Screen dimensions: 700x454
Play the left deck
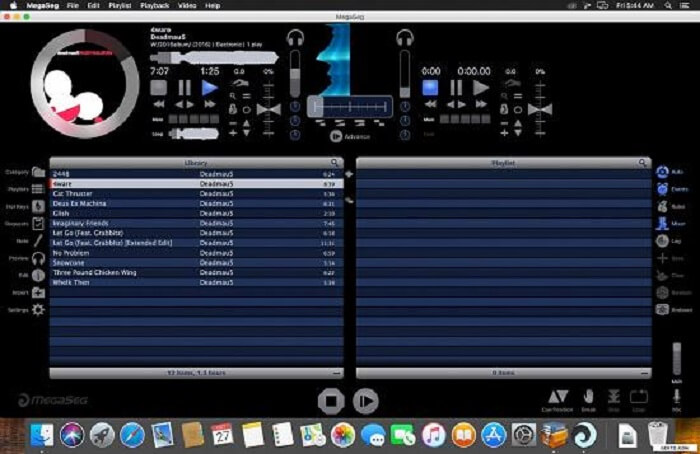click(209, 88)
